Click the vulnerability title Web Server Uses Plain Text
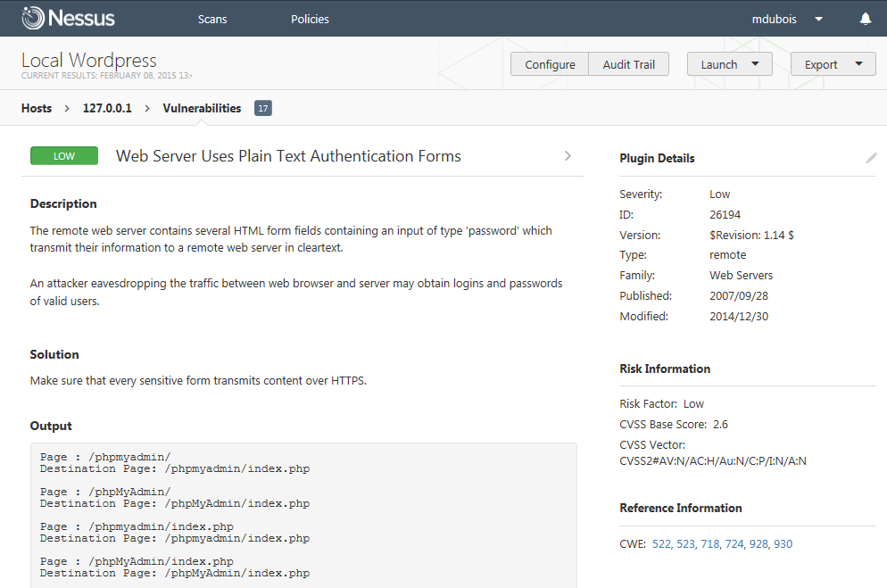The height and width of the screenshot is (588, 887). (288, 156)
